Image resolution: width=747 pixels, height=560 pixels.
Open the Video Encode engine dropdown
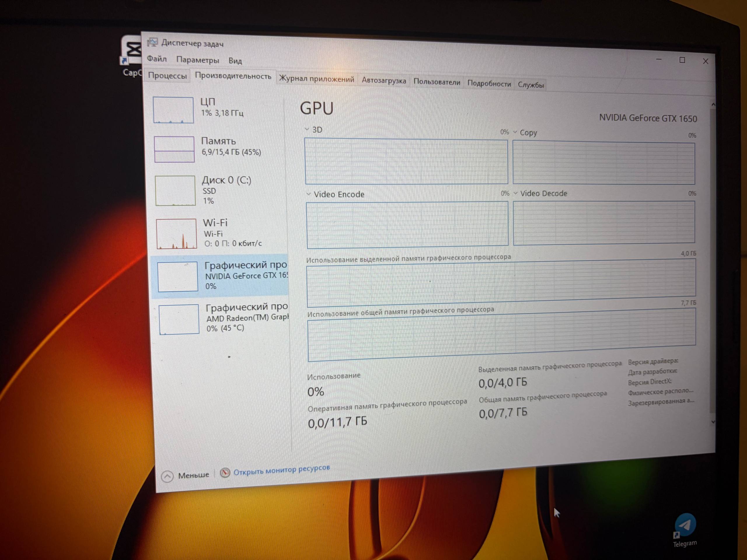308,194
